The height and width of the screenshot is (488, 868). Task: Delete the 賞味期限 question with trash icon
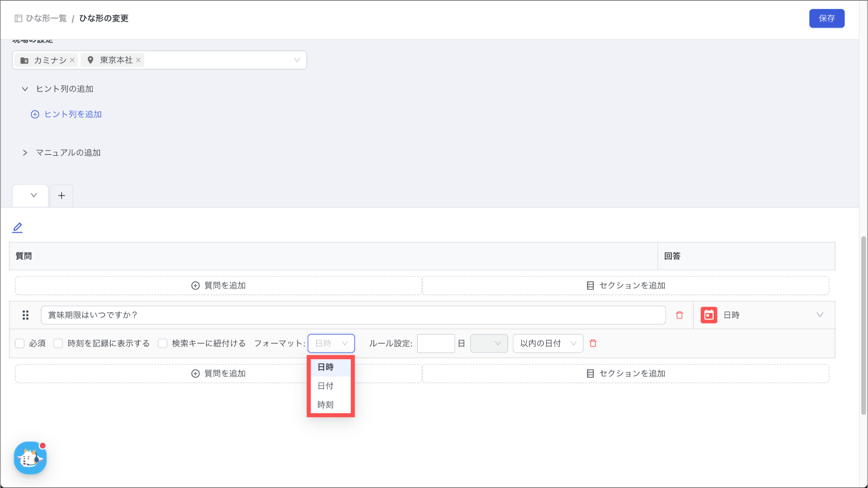[x=679, y=315]
